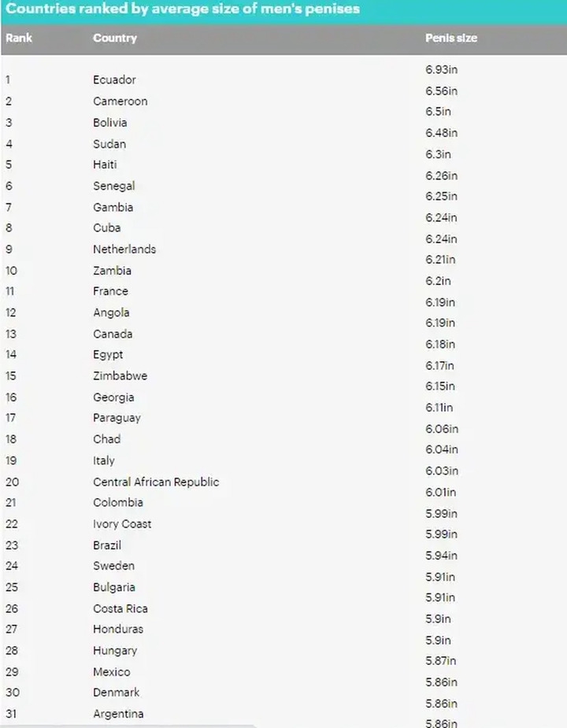Select the Cameroon country name
Screen dimensions: 567x728
[120, 102]
